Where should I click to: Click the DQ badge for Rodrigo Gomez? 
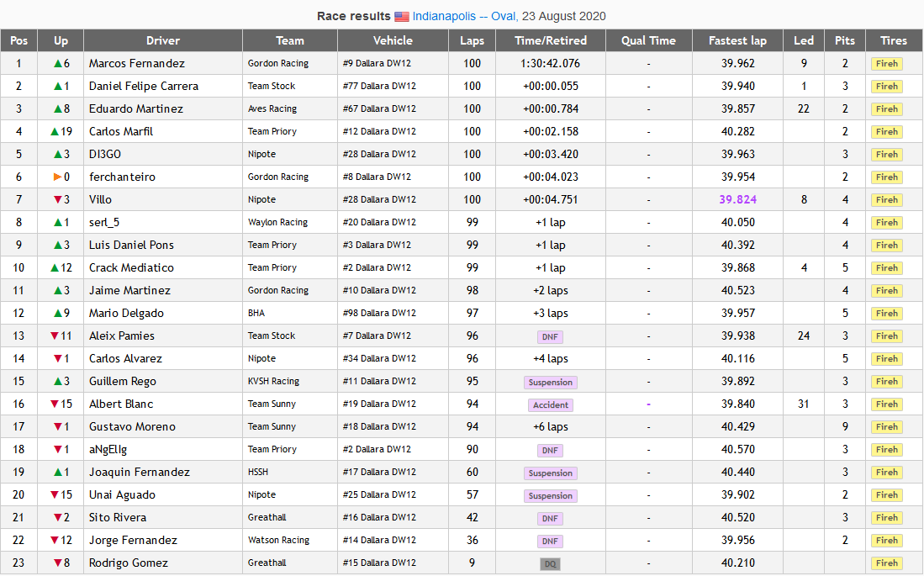click(x=550, y=563)
